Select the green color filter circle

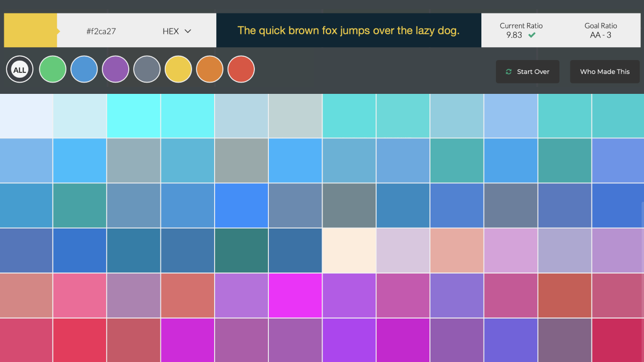[x=53, y=69]
